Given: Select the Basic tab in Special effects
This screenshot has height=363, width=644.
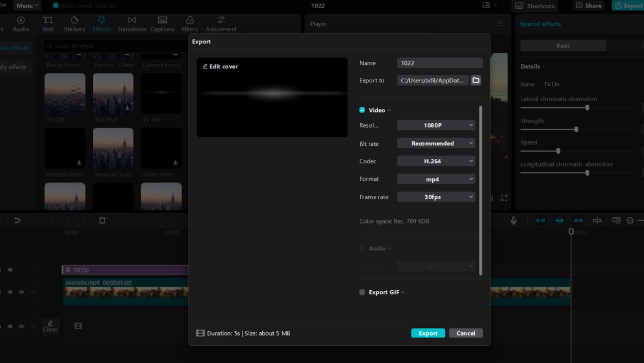Looking at the screenshot, I should pos(563,46).
